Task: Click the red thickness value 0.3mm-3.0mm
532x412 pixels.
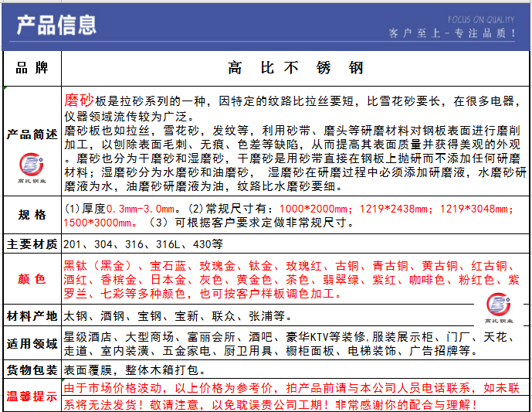Action: pos(141,209)
